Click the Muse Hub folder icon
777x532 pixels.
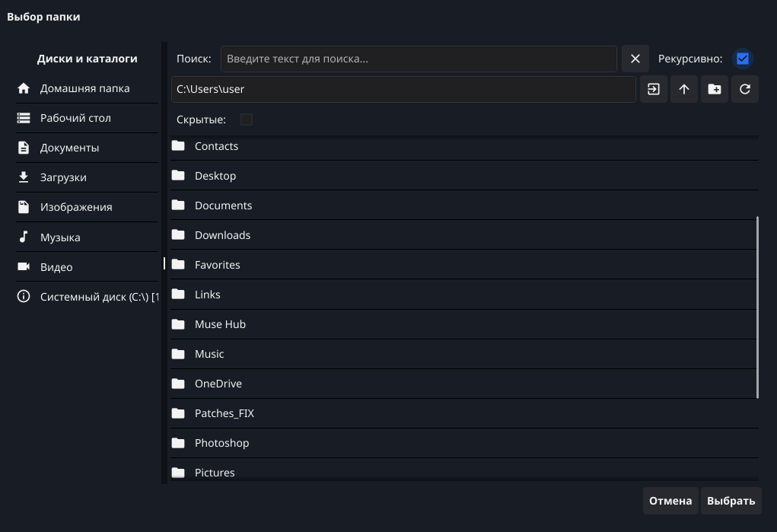(x=178, y=324)
